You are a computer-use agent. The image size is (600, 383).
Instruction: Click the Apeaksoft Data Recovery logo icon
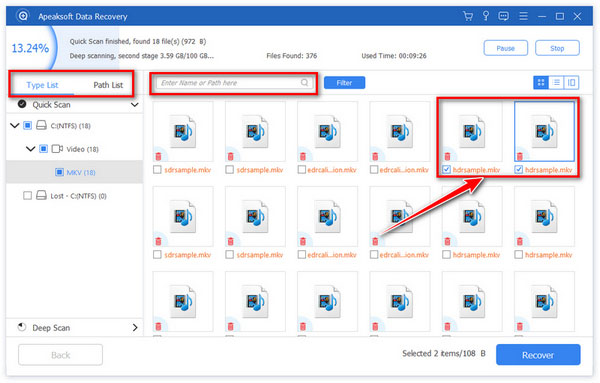click(x=23, y=16)
